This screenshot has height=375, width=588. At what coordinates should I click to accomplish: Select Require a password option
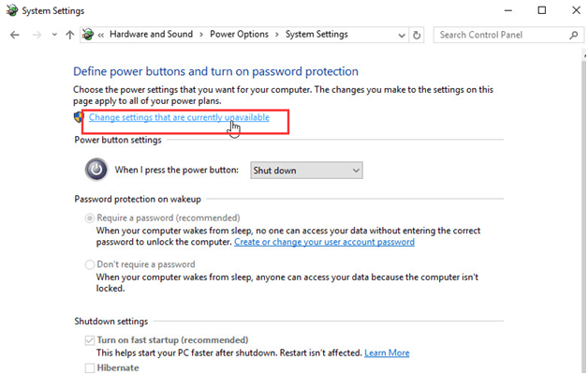(90, 218)
